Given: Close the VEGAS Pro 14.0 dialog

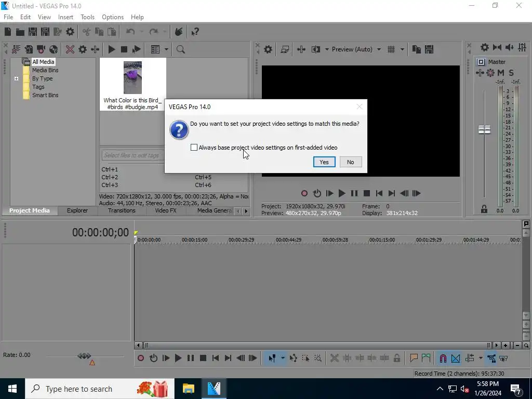Looking at the screenshot, I should tap(360, 107).
